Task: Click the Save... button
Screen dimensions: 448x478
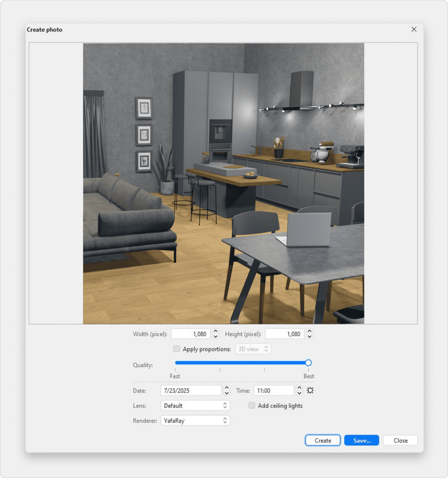Action: pos(361,440)
